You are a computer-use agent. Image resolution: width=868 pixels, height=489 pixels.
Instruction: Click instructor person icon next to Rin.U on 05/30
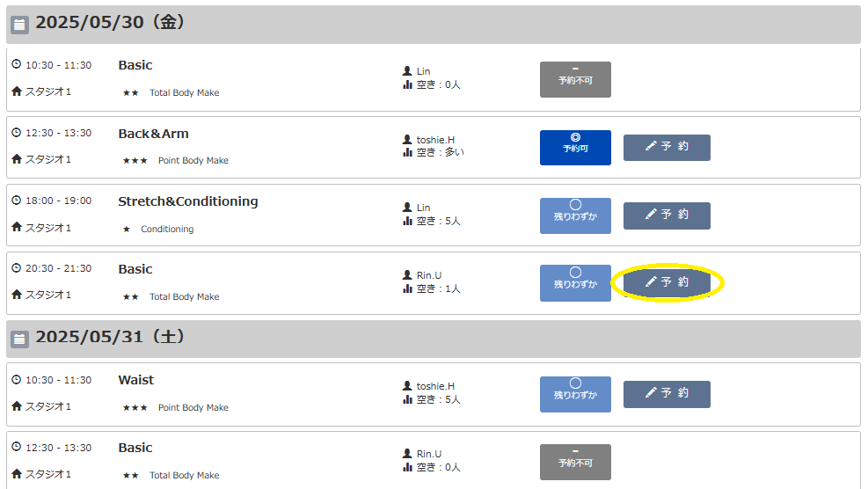point(407,274)
